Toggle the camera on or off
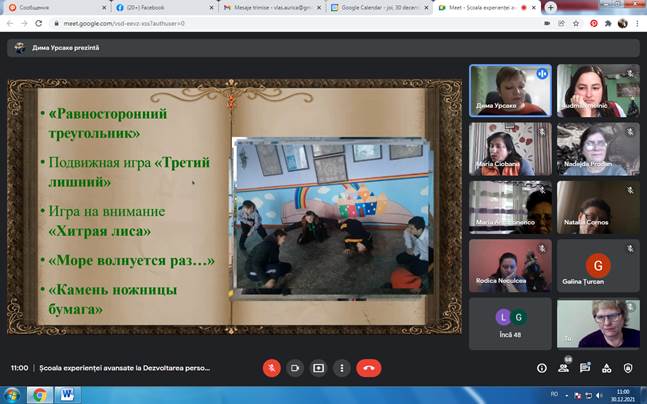This screenshot has width=647, height=404. pyautogui.click(x=295, y=367)
